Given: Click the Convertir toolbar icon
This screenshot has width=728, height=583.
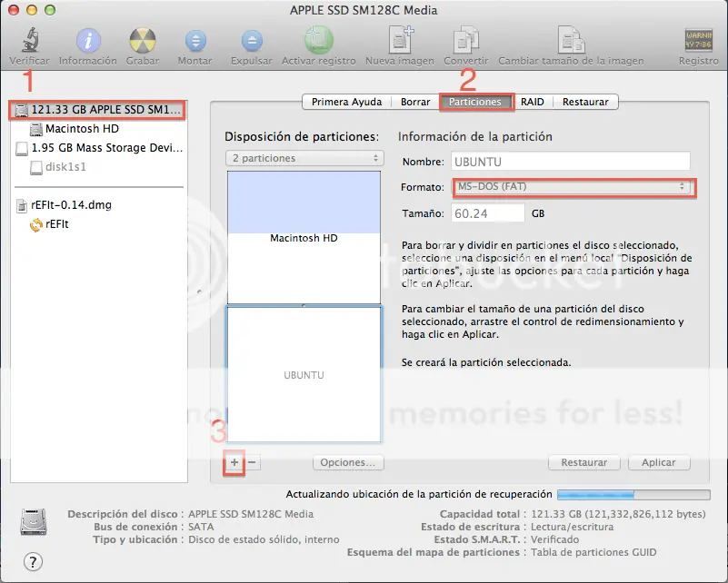Looking at the screenshot, I should coord(465,40).
